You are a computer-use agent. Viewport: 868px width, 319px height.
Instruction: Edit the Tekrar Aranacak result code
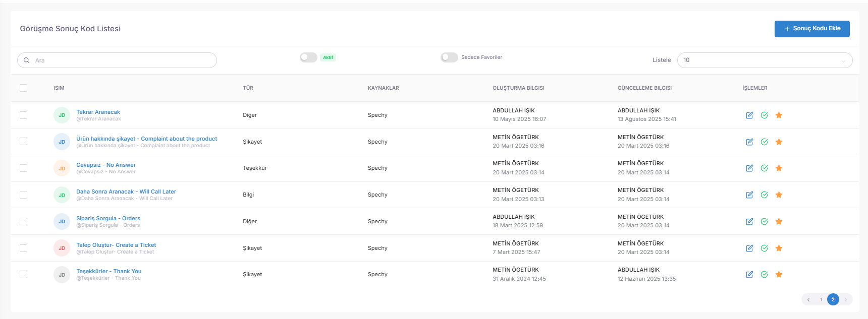[x=749, y=115]
